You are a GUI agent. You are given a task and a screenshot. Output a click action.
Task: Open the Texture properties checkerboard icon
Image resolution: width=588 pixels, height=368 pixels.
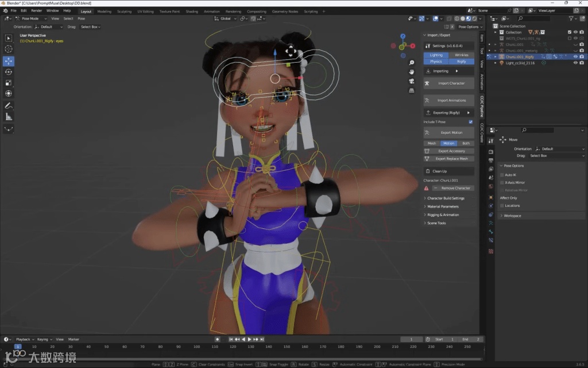(x=491, y=251)
